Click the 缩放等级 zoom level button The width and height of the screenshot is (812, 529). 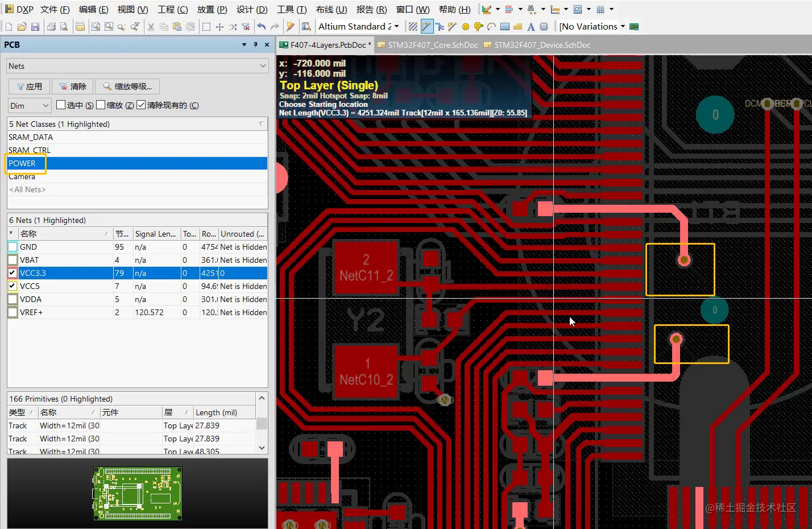(x=127, y=86)
